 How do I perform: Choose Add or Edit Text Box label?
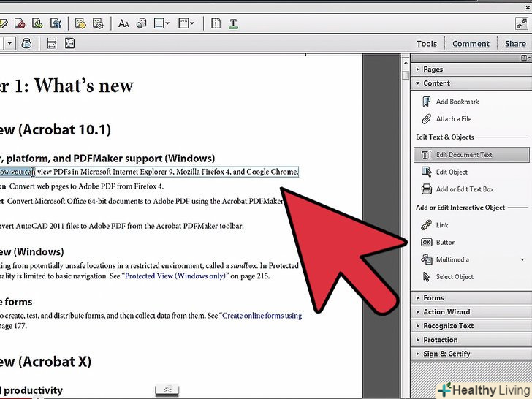(465, 189)
